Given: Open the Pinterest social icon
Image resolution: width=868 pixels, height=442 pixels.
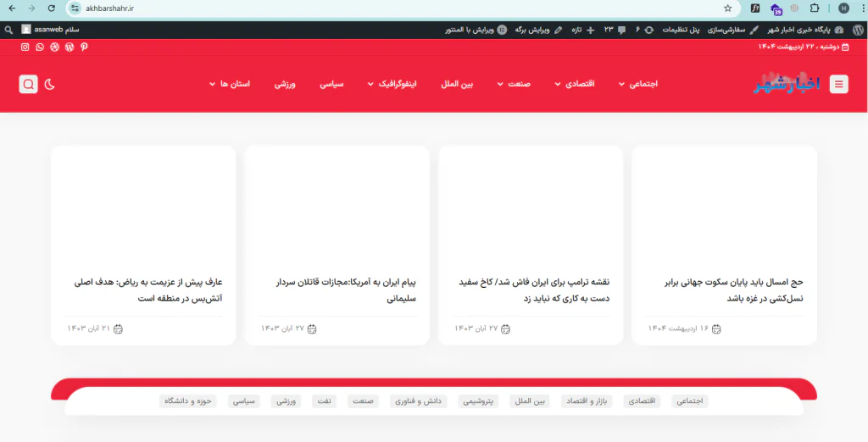Looking at the screenshot, I should tap(84, 47).
